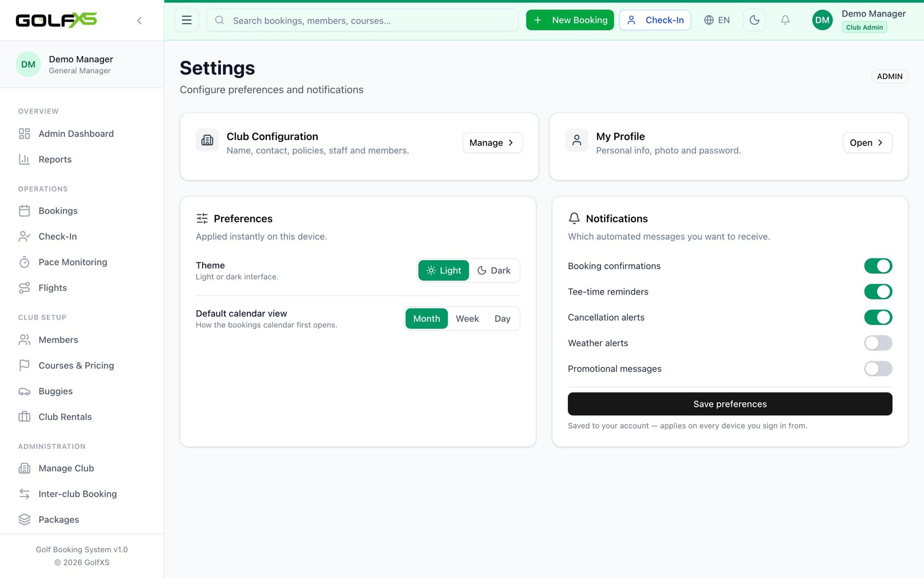The height and width of the screenshot is (578, 924).
Task: Collapse the sidebar with the chevron arrow
Action: tap(139, 20)
